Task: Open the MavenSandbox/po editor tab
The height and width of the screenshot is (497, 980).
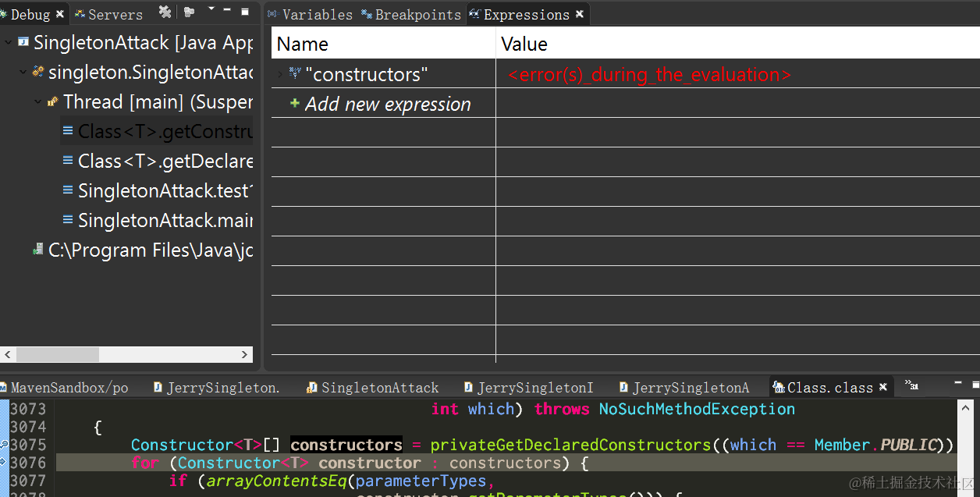Action: (69, 387)
